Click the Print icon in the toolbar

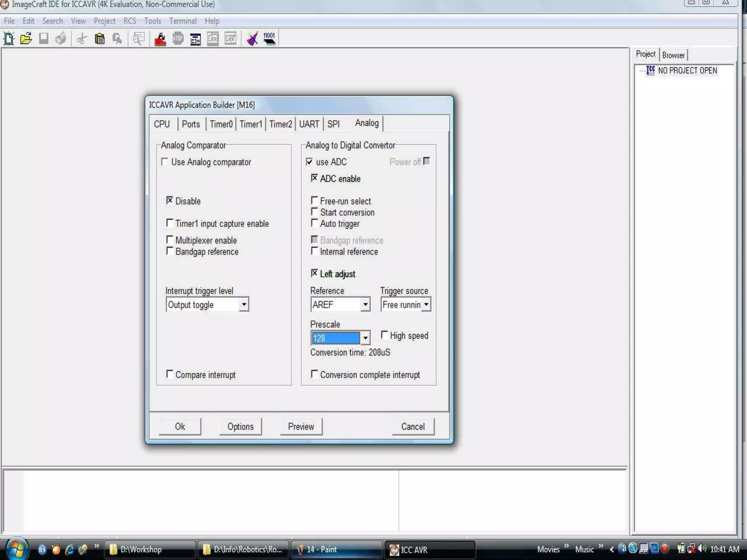(61, 39)
